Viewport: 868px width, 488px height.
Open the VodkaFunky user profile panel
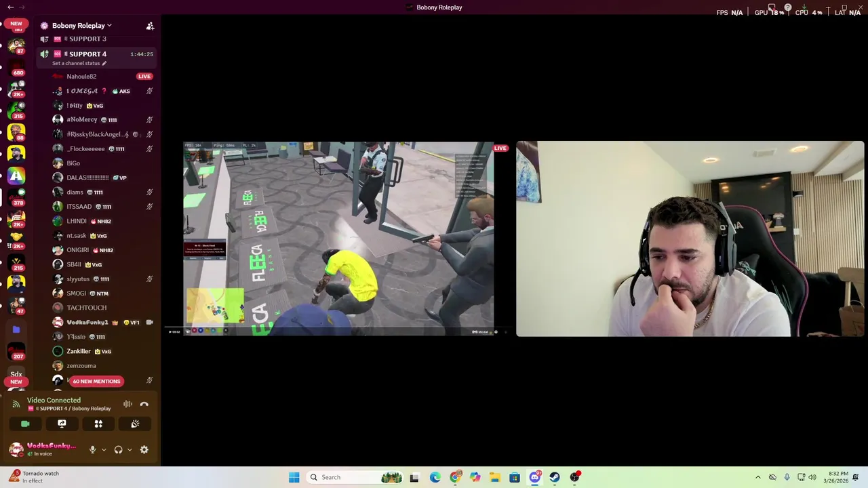(43, 449)
